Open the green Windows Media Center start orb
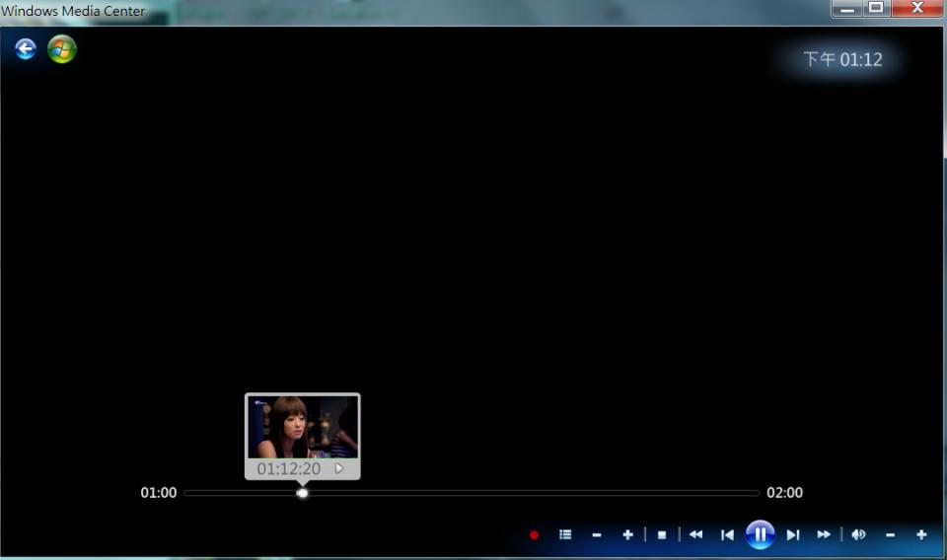The width and height of the screenshot is (947, 560). pos(61,49)
